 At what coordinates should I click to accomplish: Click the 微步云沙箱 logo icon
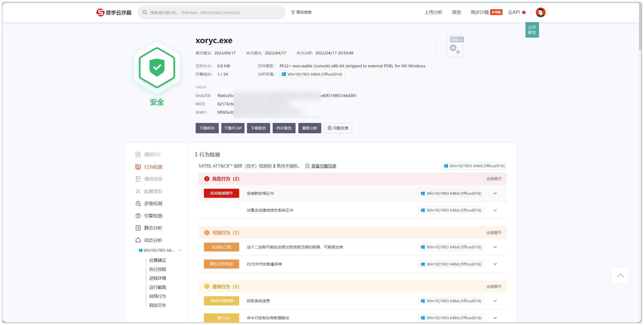click(x=100, y=12)
